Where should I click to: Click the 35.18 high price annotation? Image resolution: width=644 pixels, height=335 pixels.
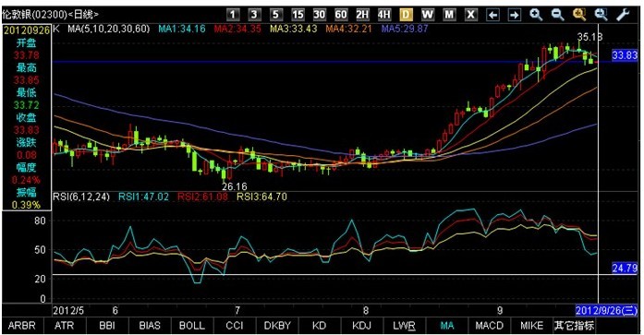[x=590, y=37]
